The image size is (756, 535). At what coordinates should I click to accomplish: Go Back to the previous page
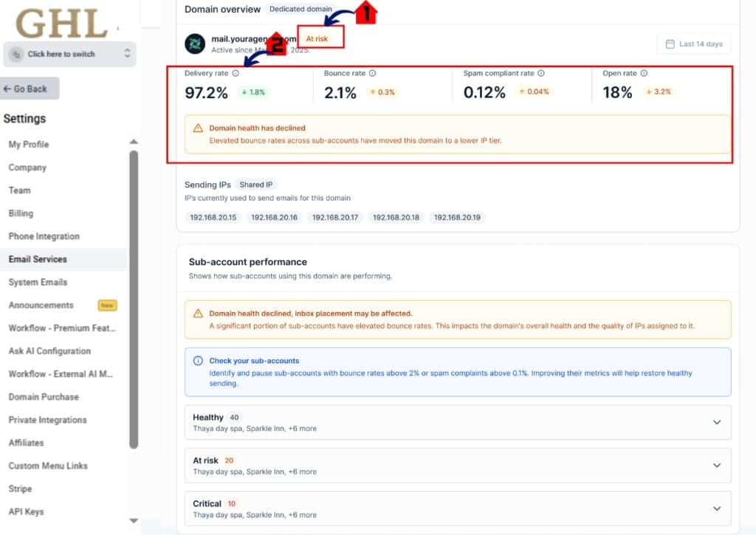coord(30,89)
